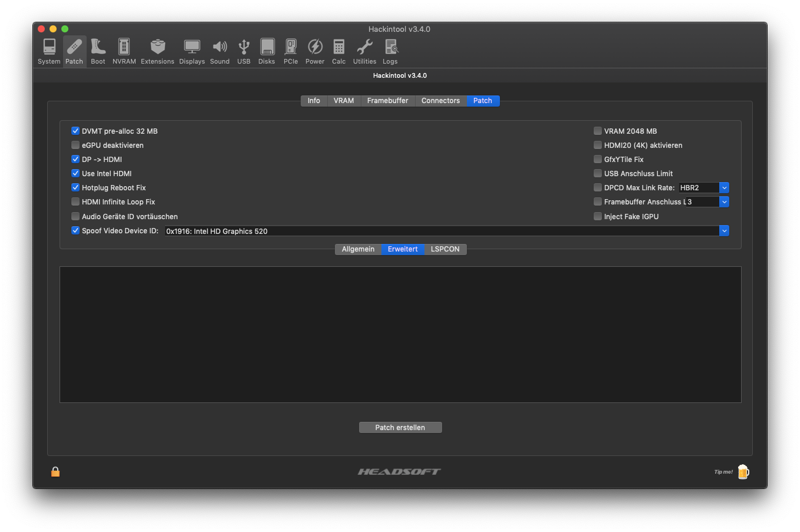Switch to the Allgemein tab
The image size is (800, 532).
[358, 249]
